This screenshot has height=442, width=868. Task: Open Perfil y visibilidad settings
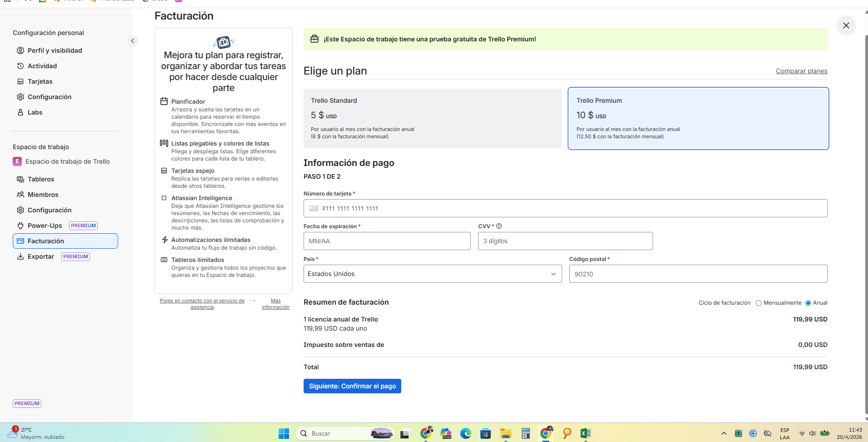point(55,50)
